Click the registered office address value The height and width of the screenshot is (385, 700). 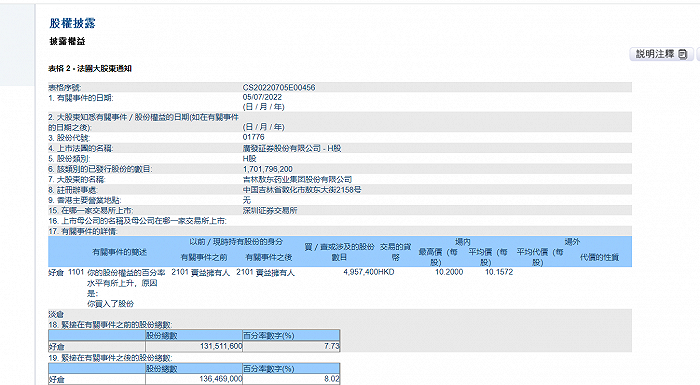[x=302, y=190]
